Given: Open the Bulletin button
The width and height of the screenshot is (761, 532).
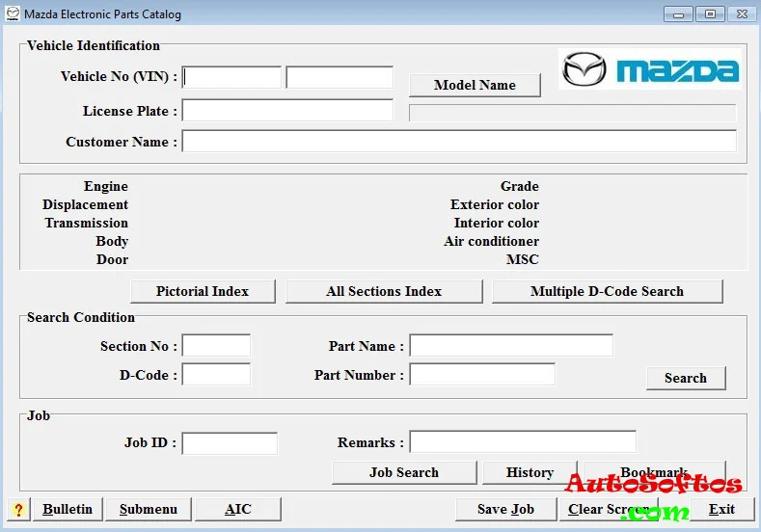Looking at the screenshot, I should [68, 509].
